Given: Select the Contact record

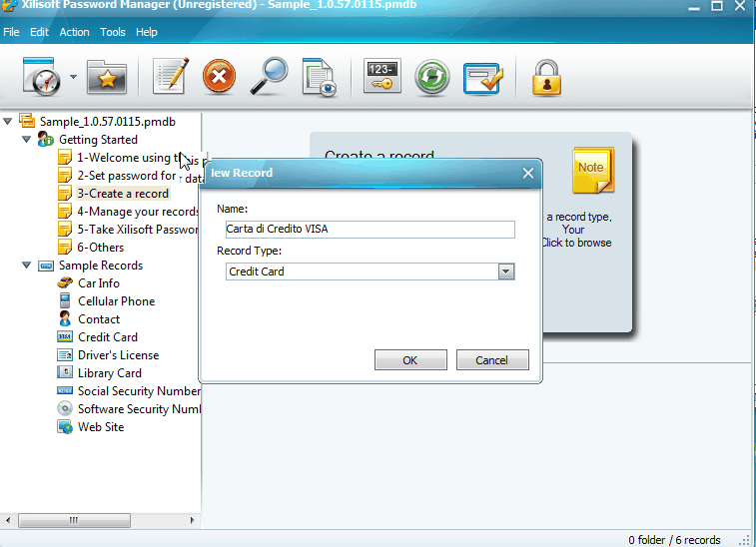Looking at the screenshot, I should point(99,319).
